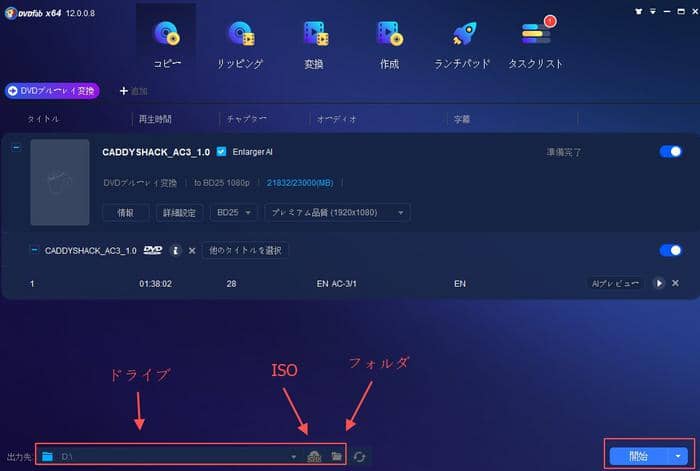The width and height of the screenshot is (700, 471).
Task: Switch to the リッピング module
Action: pyautogui.click(x=241, y=44)
